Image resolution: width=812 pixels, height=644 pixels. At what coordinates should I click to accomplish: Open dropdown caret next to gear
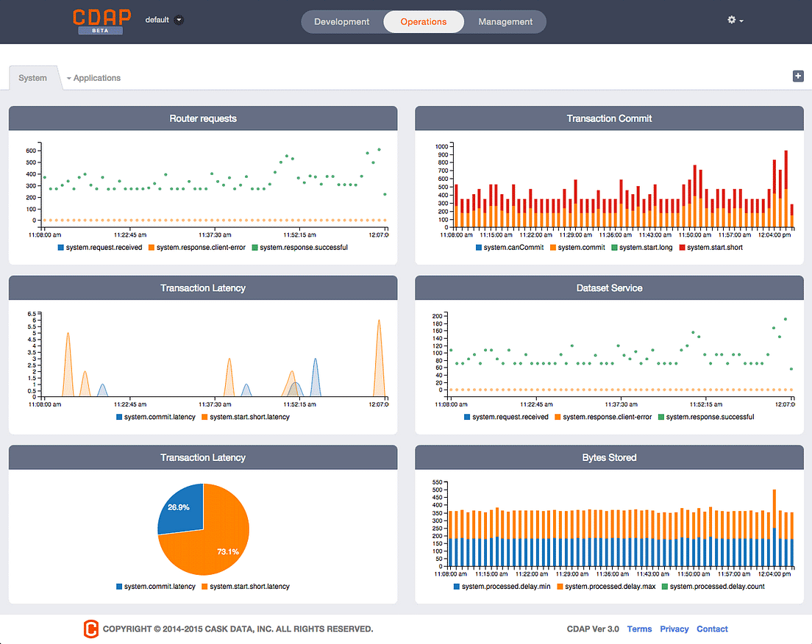click(x=741, y=21)
